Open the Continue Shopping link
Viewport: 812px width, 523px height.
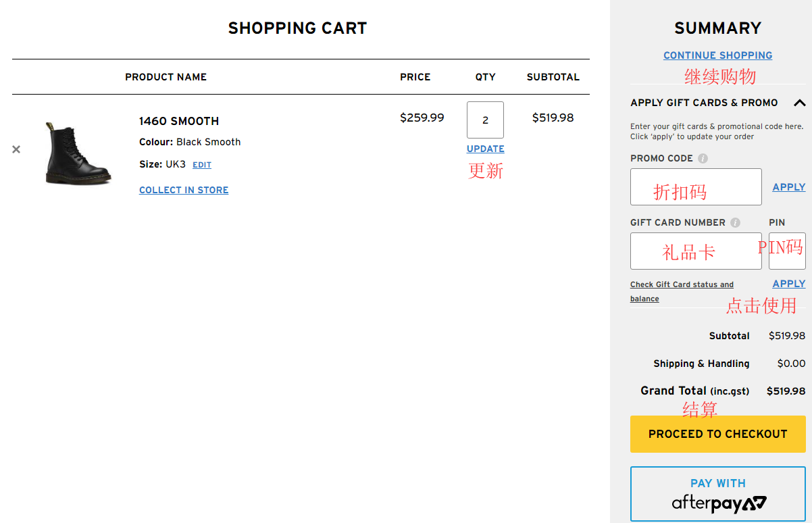(x=717, y=55)
